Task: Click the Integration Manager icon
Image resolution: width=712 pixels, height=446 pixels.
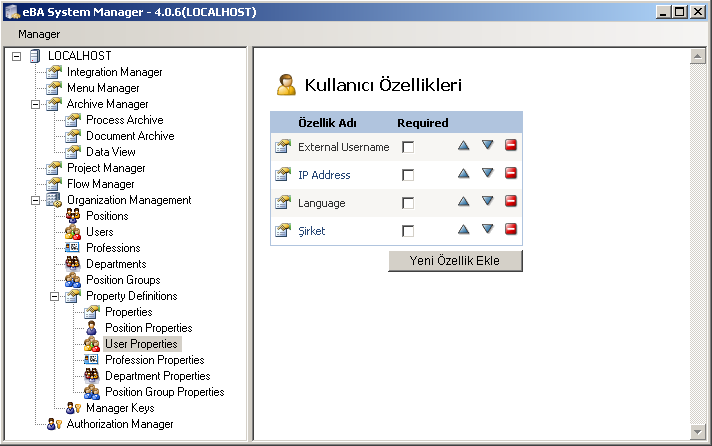Action: [x=54, y=72]
